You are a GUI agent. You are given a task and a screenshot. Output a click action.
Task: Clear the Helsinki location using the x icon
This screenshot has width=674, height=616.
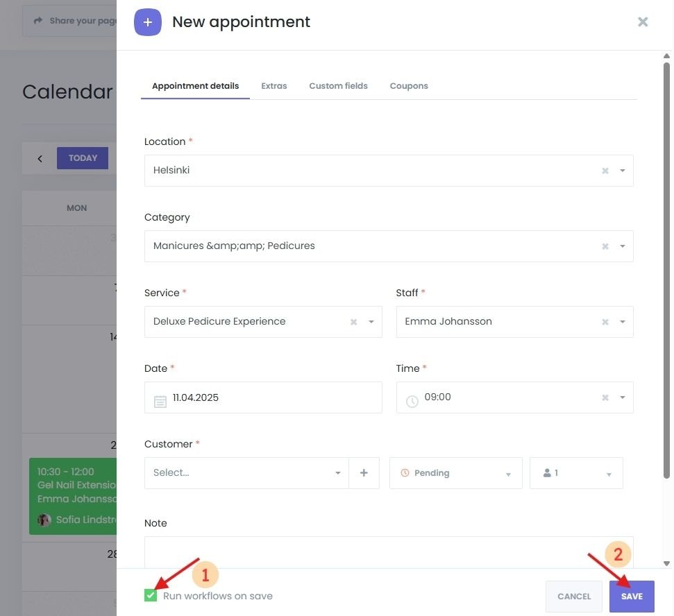point(604,170)
